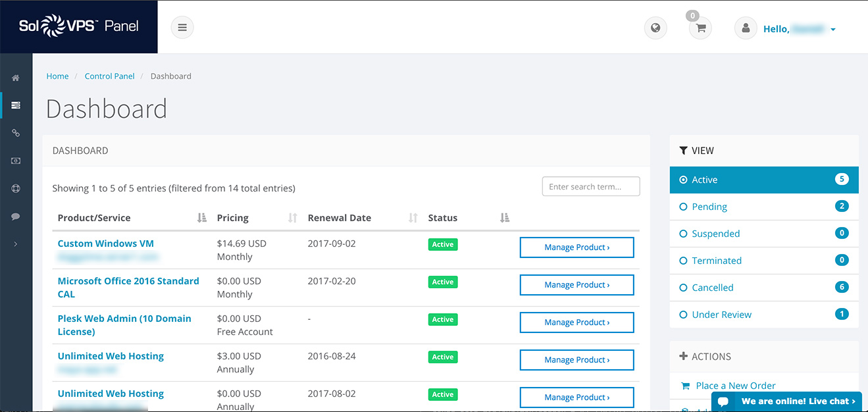Select the Cancelled view filter

click(712, 288)
